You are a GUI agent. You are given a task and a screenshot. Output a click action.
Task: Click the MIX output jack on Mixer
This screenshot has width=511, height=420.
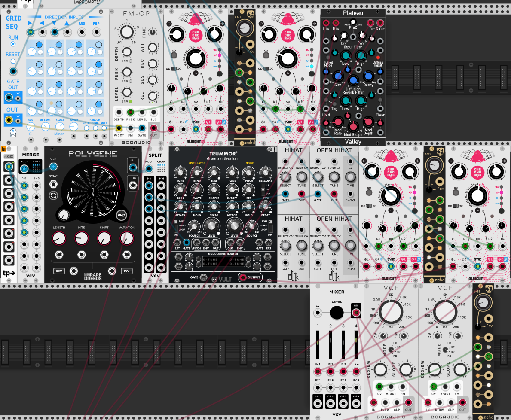tap(356, 313)
